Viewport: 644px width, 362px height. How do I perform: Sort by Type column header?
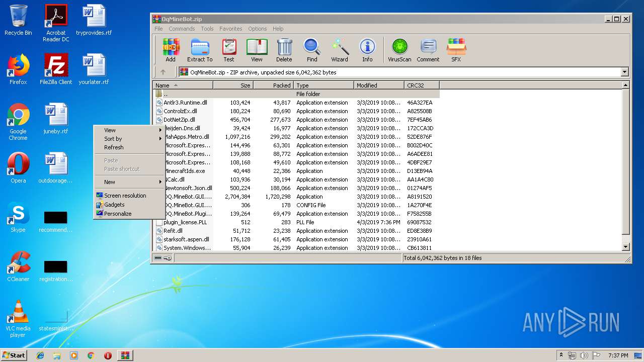(324, 85)
